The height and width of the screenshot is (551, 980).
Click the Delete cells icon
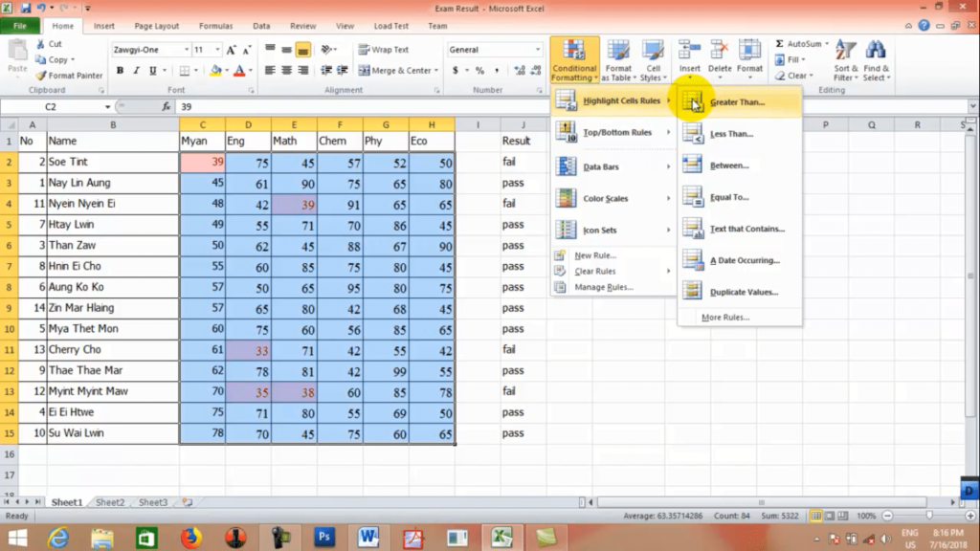point(720,52)
